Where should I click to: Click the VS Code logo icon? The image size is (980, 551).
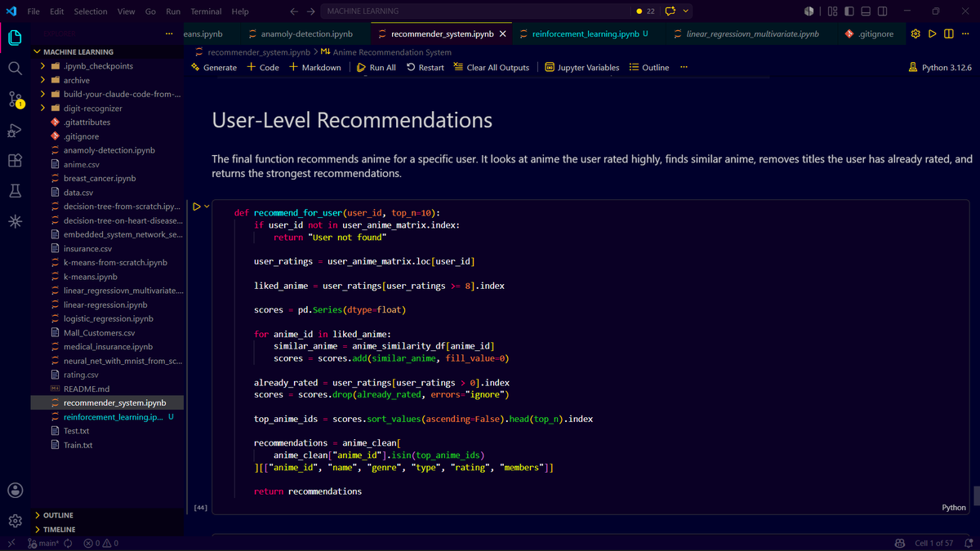11,11
